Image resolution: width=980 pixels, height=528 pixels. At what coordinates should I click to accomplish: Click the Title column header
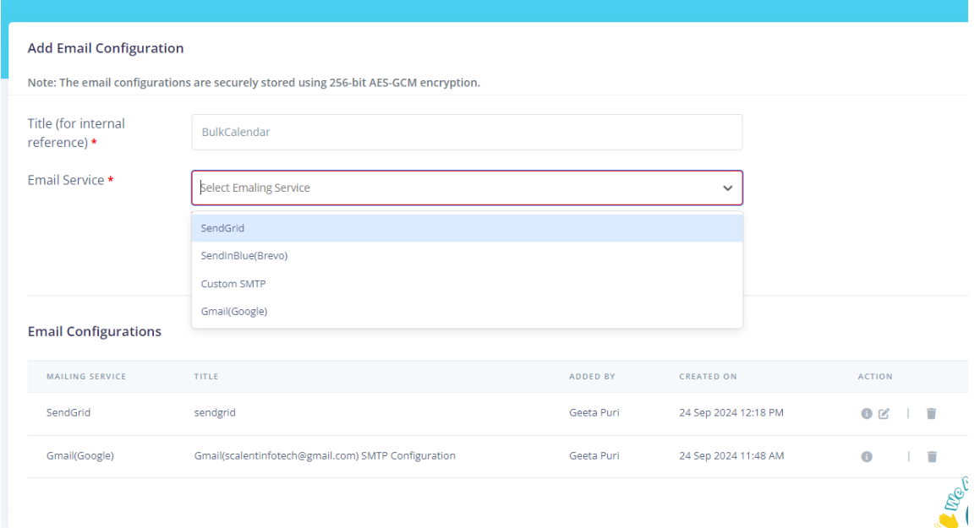pos(206,376)
